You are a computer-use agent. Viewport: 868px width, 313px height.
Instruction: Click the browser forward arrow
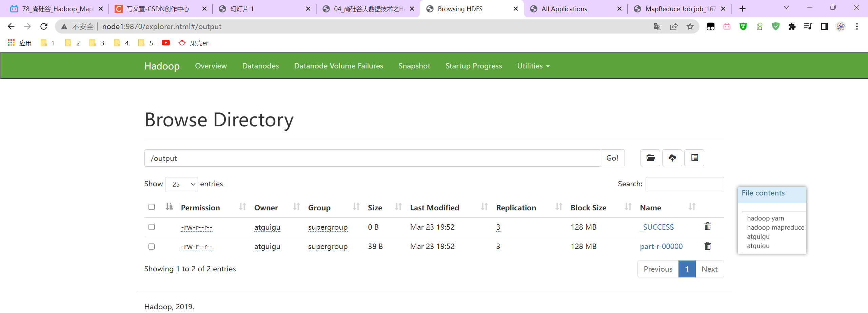pos(27,26)
